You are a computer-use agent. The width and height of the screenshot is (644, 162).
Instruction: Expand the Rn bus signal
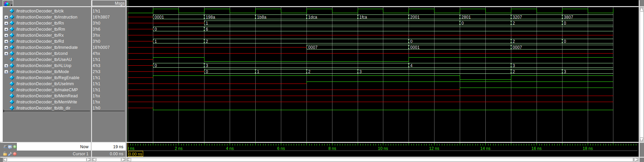pos(6,23)
